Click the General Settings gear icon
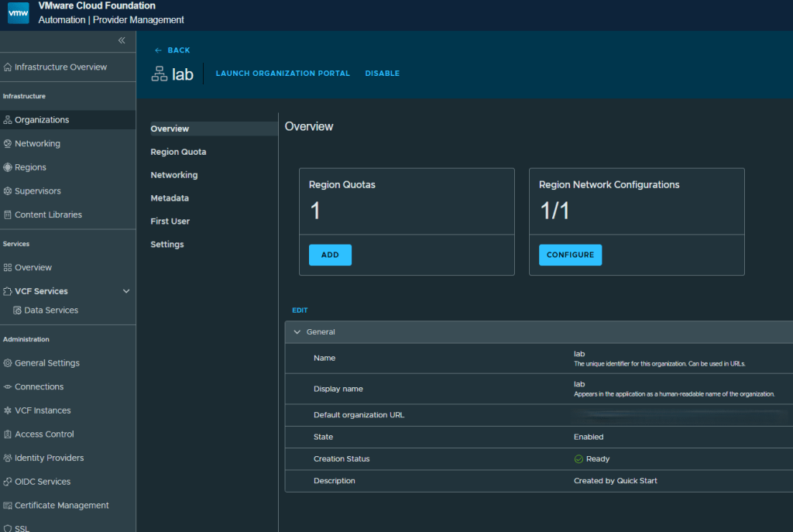The image size is (793, 532). click(x=8, y=363)
